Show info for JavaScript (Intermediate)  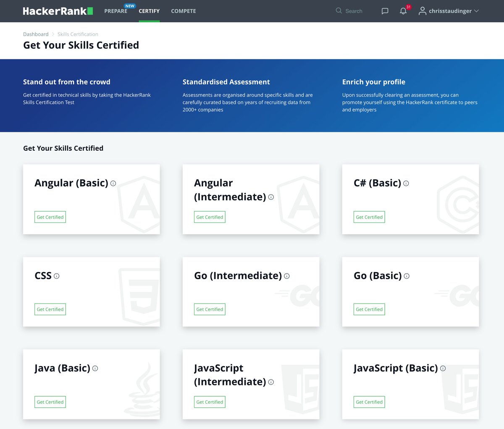click(x=271, y=382)
